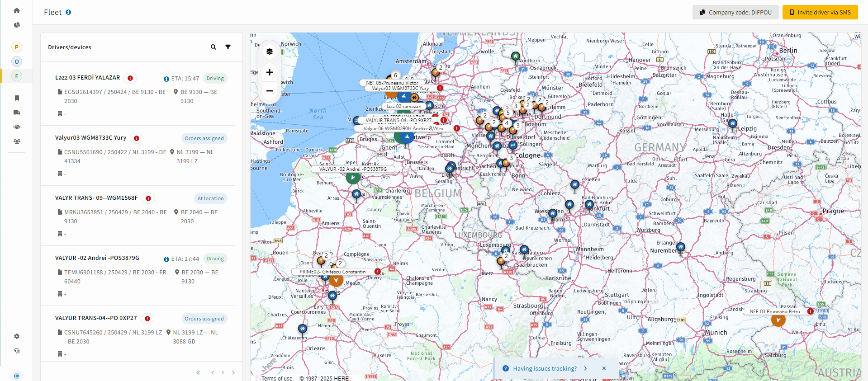Click Driving status badge of Lazz 03

(215, 78)
